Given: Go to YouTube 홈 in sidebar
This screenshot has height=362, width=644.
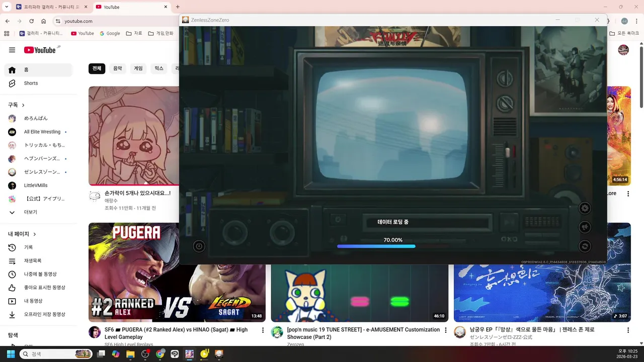Looking at the screenshot, I should pyautogui.click(x=38, y=70).
